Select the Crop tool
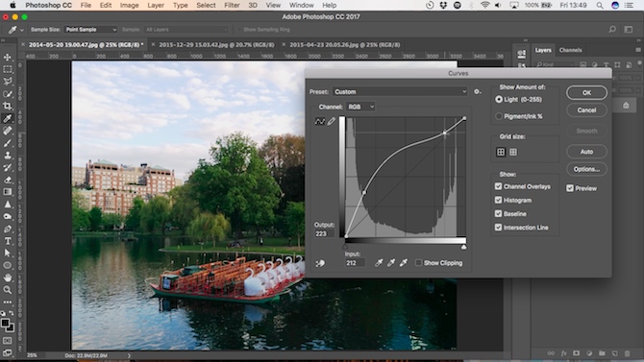 (8, 106)
